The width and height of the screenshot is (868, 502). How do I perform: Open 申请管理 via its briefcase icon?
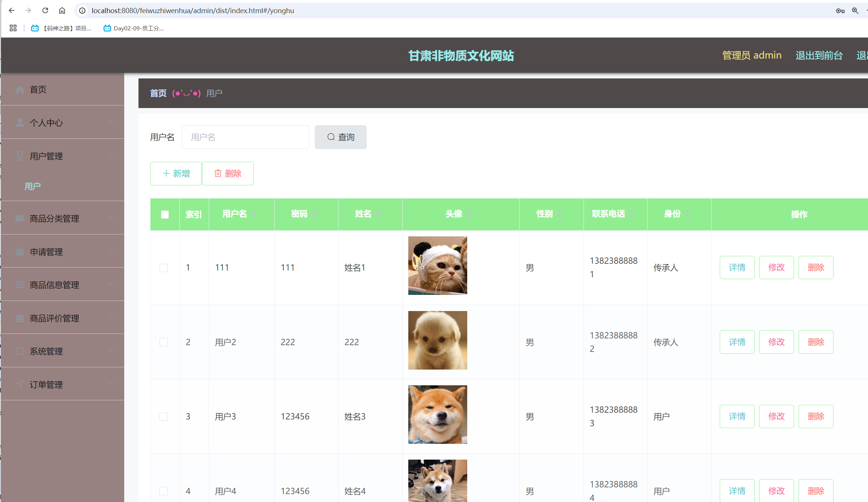pyautogui.click(x=20, y=251)
